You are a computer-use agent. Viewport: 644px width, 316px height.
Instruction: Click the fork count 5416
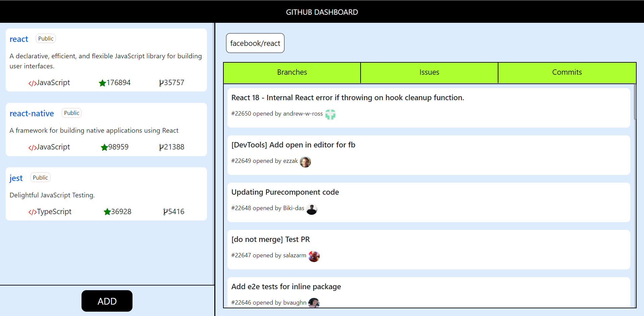click(x=176, y=212)
